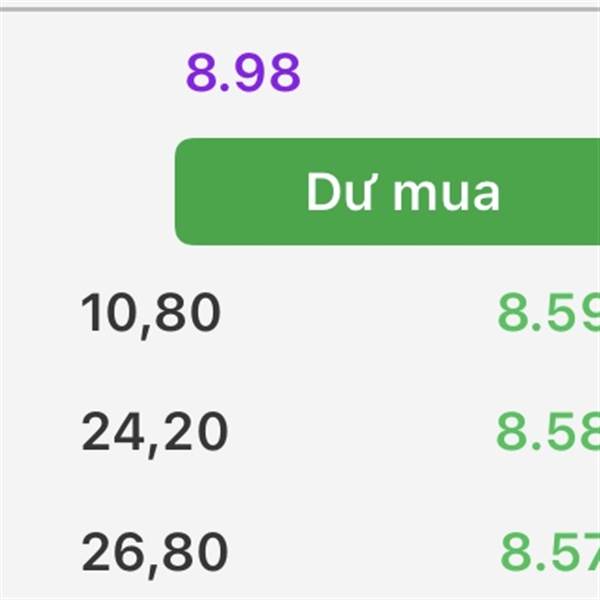
Task: Choose the 8.58 bid price
Action: 548,431
